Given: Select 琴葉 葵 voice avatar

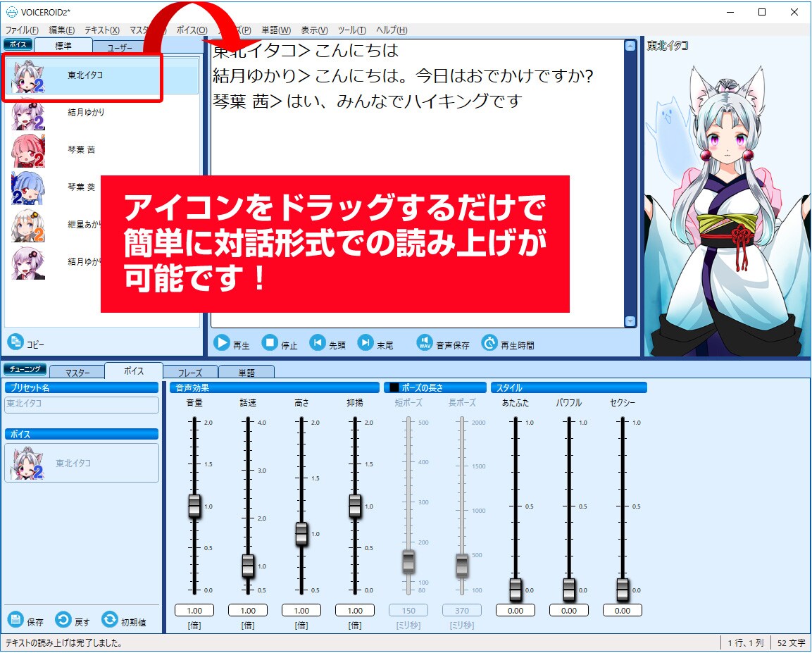Looking at the screenshot, I should [x=28, y=188].
